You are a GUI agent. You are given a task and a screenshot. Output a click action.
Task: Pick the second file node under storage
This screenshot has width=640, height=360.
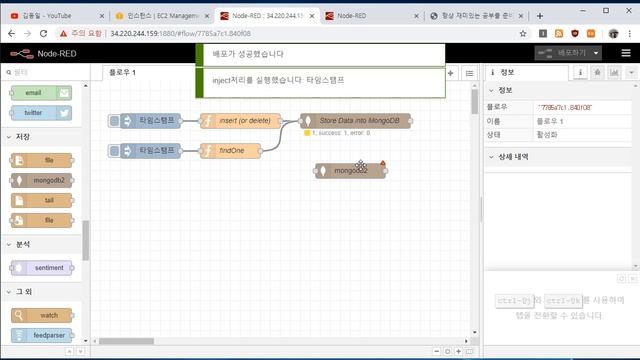41,220
